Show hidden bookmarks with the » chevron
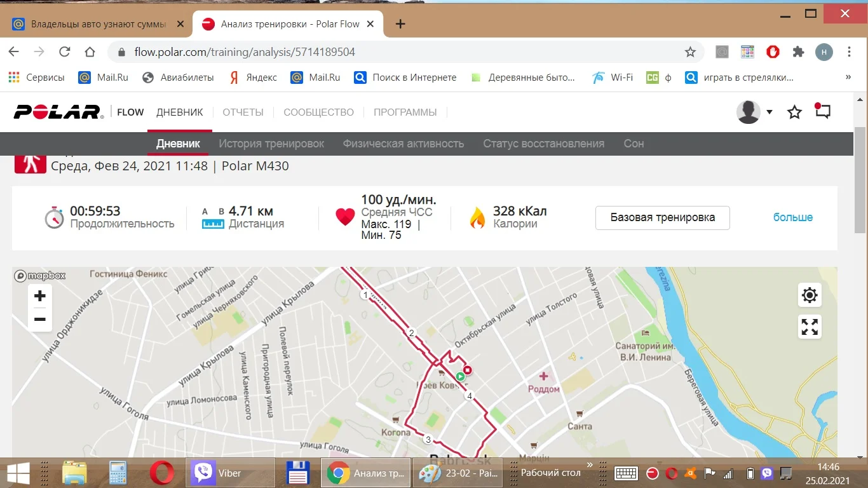This screenshot has width=868, height=488. coord(848,78)
